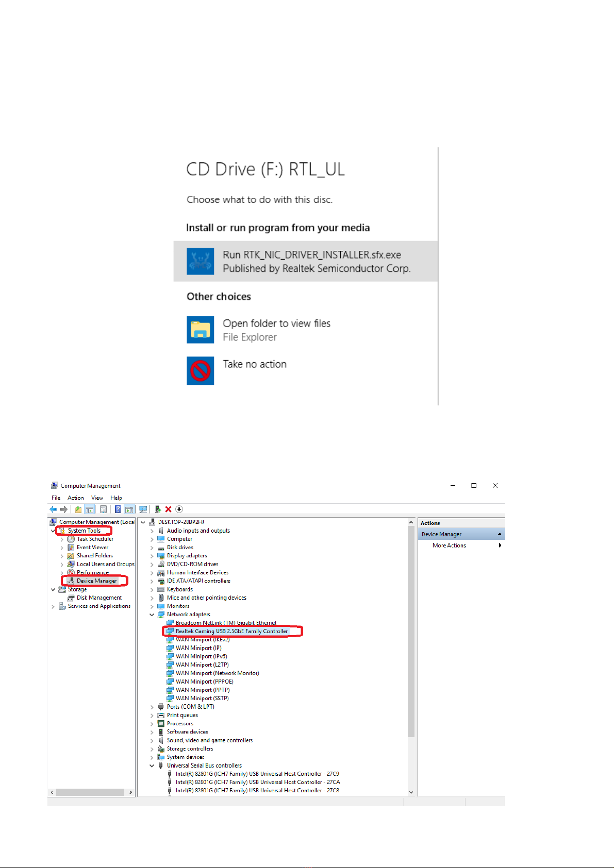Click the Performance gauge icon
The width and height of the screenshot is (614, 868).
point(71,572)
